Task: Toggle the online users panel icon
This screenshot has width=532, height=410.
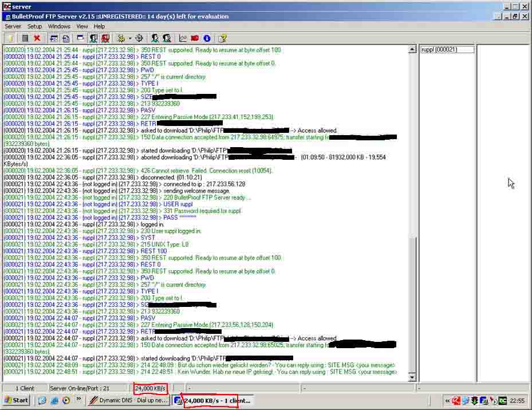Action: 93,38
